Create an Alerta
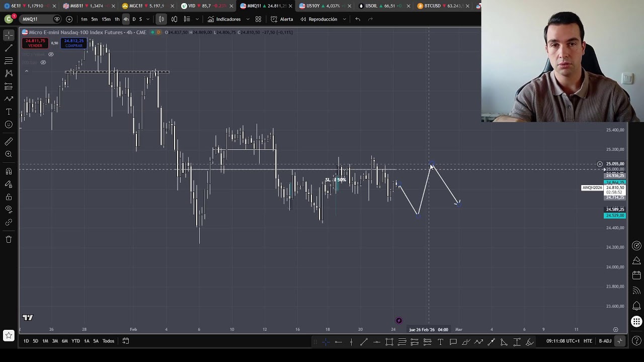644x362 pixels. pos(282,19)
